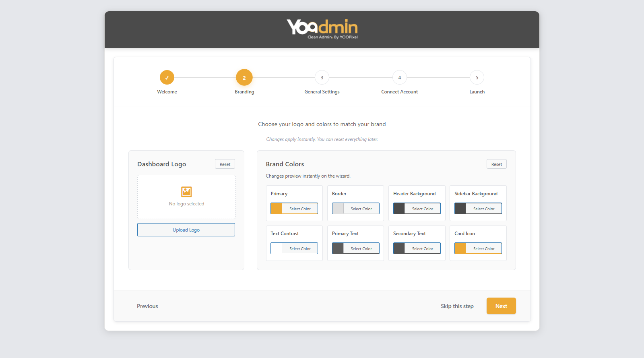Click the Primary Text card label
This screenshot has width=644, height=358.
(x=345, y=234)
